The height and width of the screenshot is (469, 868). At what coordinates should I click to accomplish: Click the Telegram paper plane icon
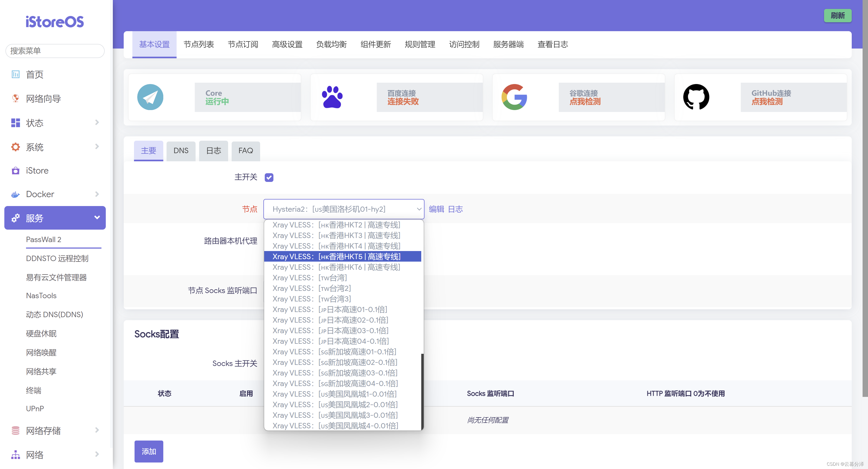150,97
